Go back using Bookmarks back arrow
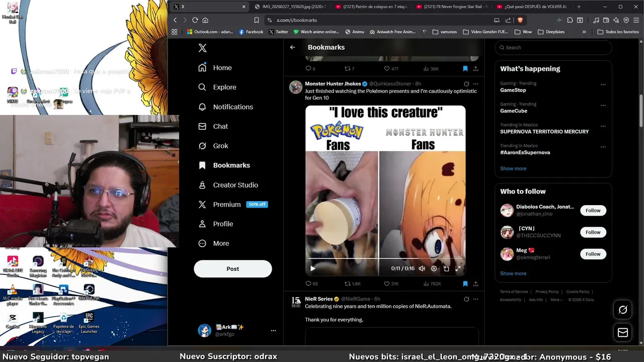The height and width of the screenshot is (362, 644). (292, 47)
